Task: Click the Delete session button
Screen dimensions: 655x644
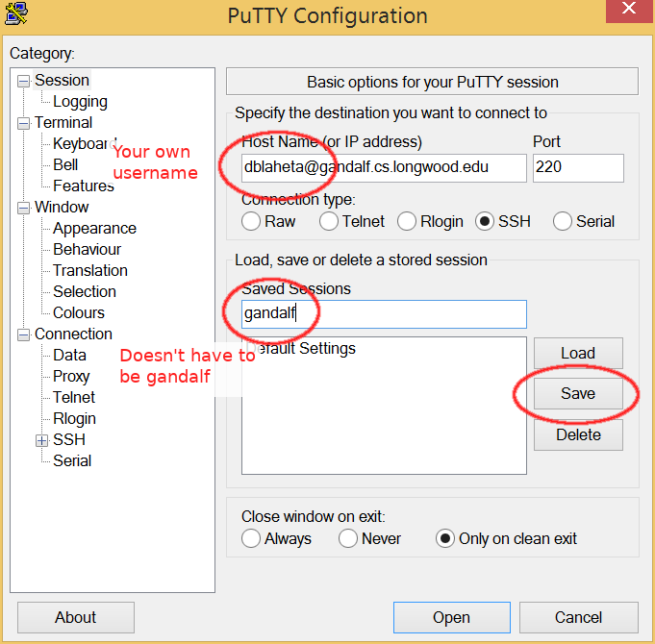Action: point(578,434)
